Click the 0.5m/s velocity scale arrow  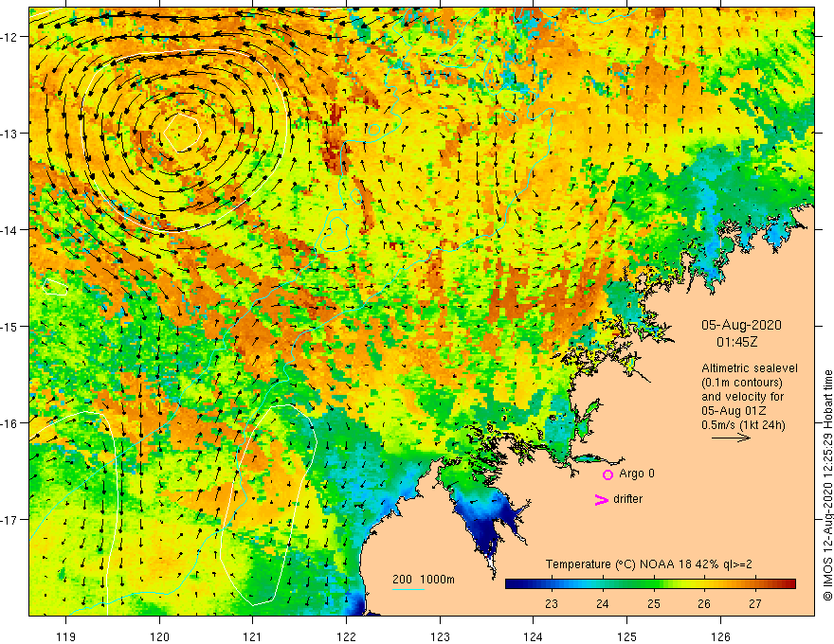[x=731, y=438]
